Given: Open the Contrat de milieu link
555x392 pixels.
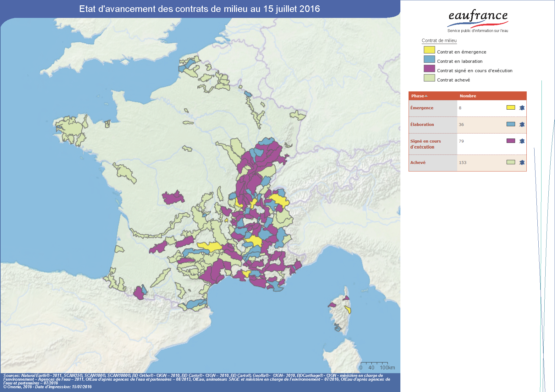Looking at the screenshot, I should click(439, 41).
